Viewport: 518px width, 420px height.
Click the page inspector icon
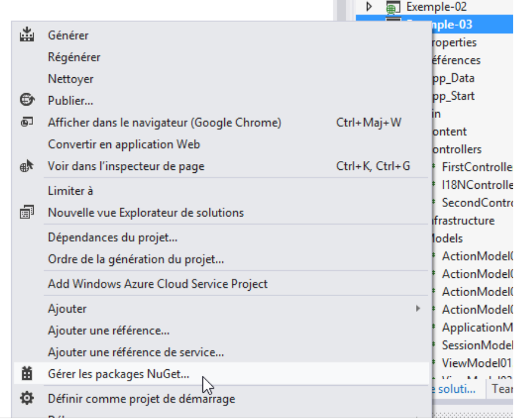point(27,166)
